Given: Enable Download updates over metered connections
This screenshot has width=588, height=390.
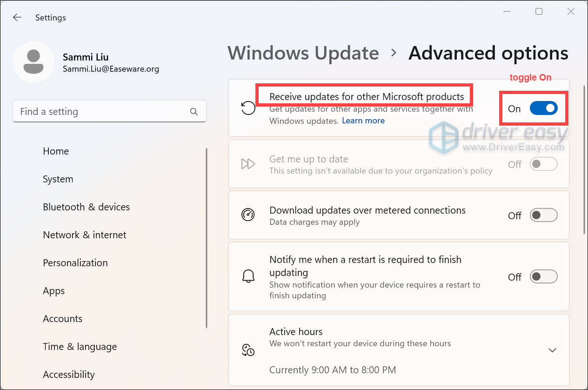Looking at the screenshot, I should (x=543, y=215).
